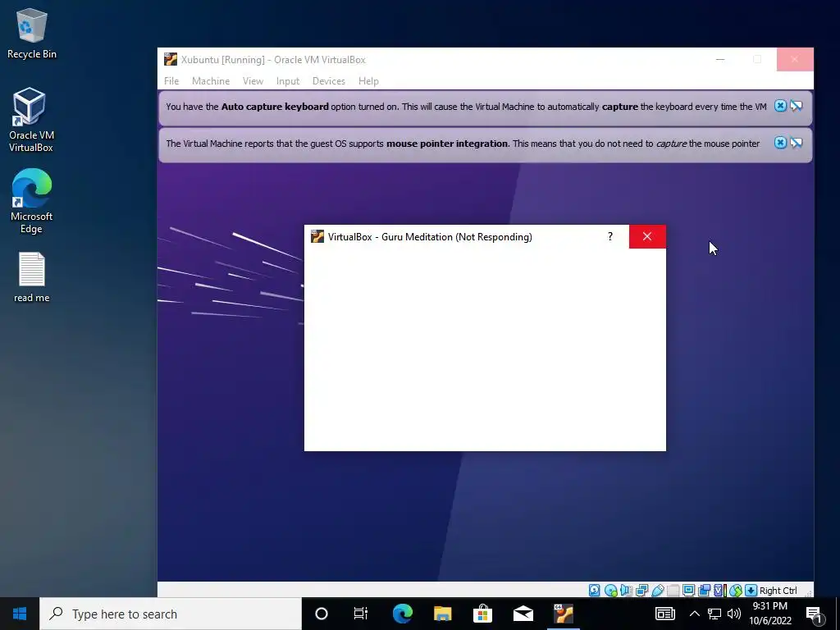
Task: Open the Help menu
Action: [368, 81]
